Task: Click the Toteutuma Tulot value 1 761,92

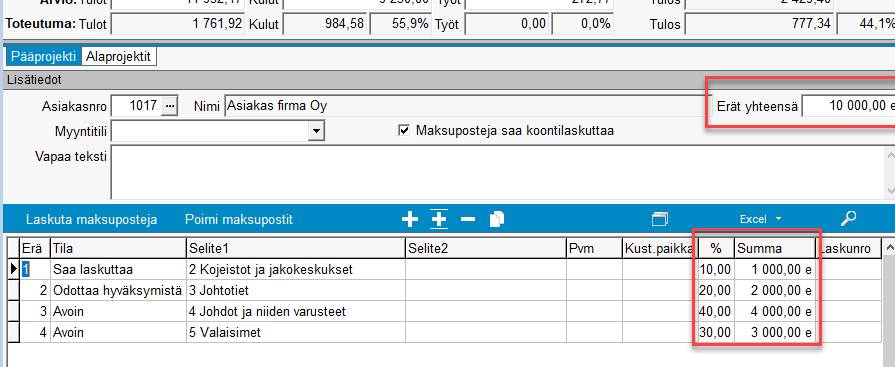Action: tap(178, 25)
